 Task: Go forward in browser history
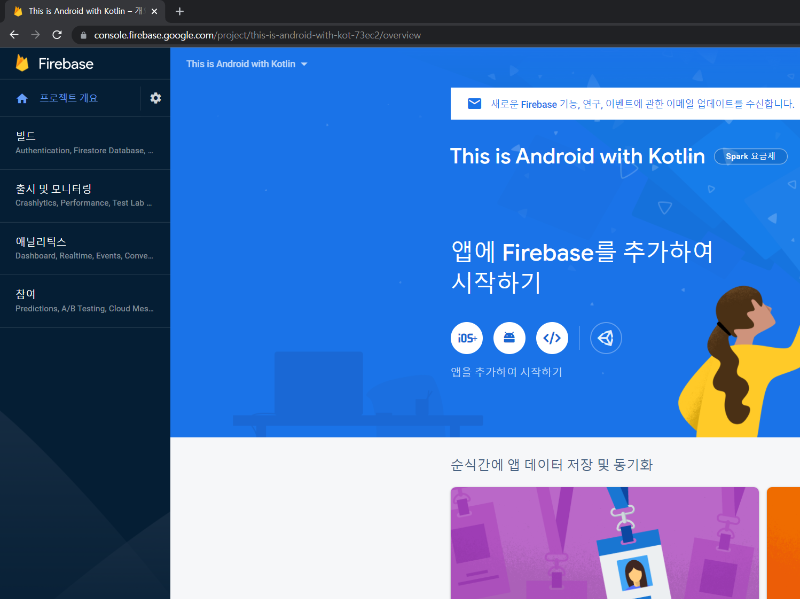(x=35, y=35)
